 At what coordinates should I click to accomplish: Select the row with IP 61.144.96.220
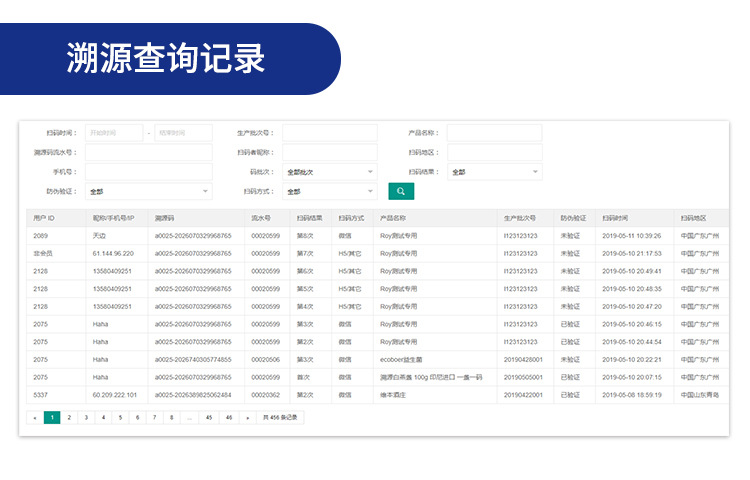pyautogui.click(x=378, y=253)
